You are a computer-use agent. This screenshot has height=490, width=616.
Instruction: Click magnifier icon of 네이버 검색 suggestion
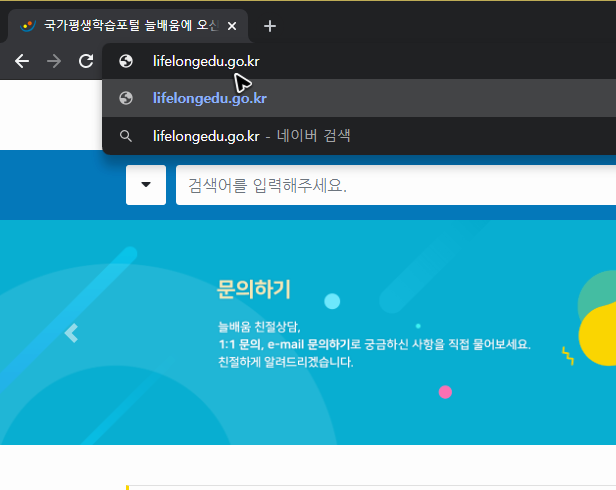pyautogui.click(x=126, y=136)
